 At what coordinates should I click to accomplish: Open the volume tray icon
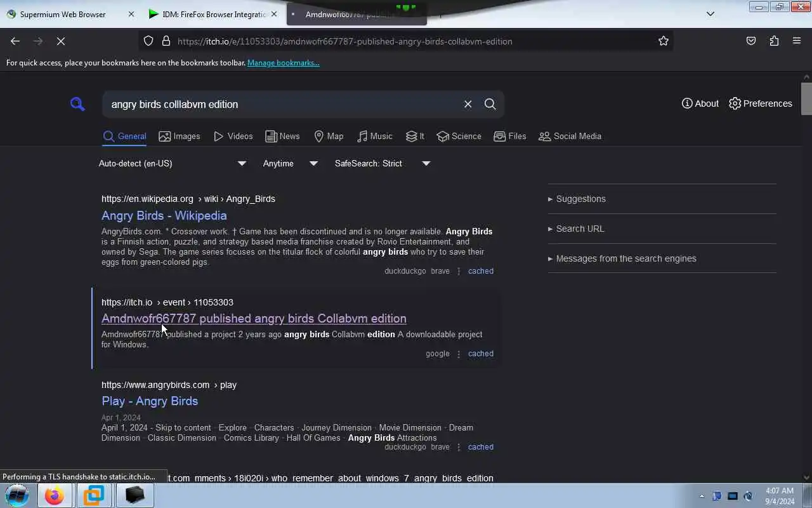pos(748,496)
